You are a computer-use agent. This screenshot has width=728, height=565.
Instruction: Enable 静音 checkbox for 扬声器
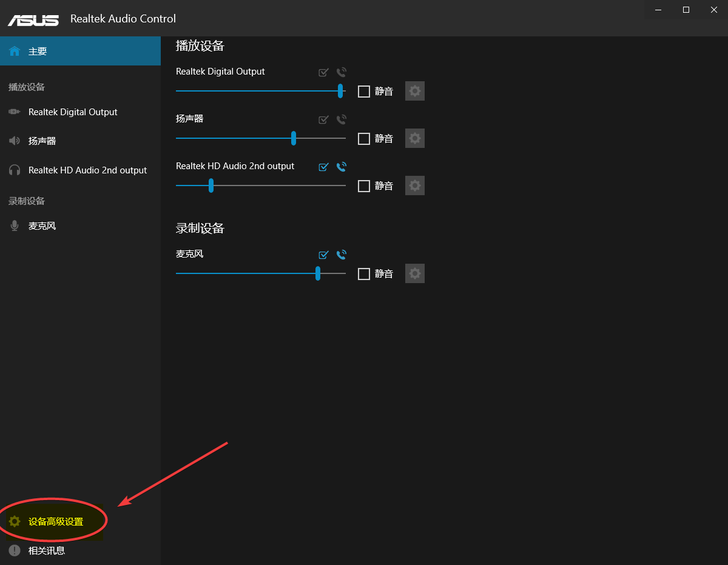coord(364,139)
